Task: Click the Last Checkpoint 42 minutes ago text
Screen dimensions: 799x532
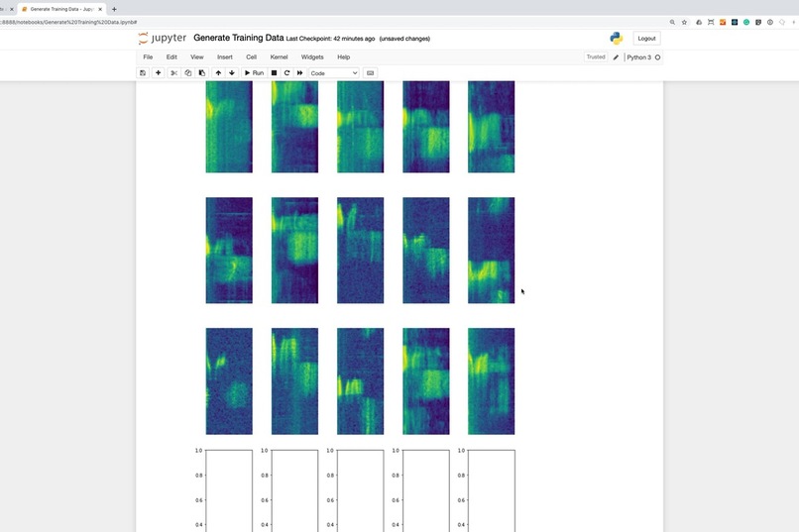Action: click(330, 39)
